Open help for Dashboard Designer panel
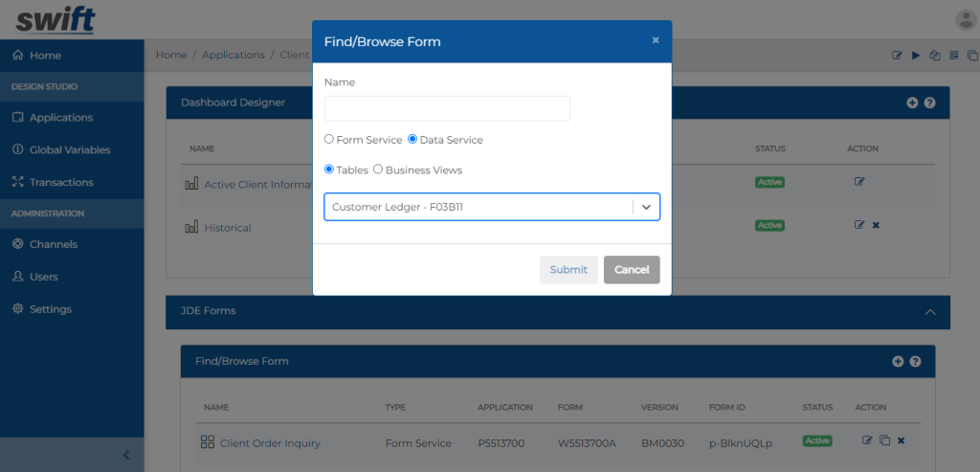The width and height of the screenshot is (980, 472). coord(929,102)
